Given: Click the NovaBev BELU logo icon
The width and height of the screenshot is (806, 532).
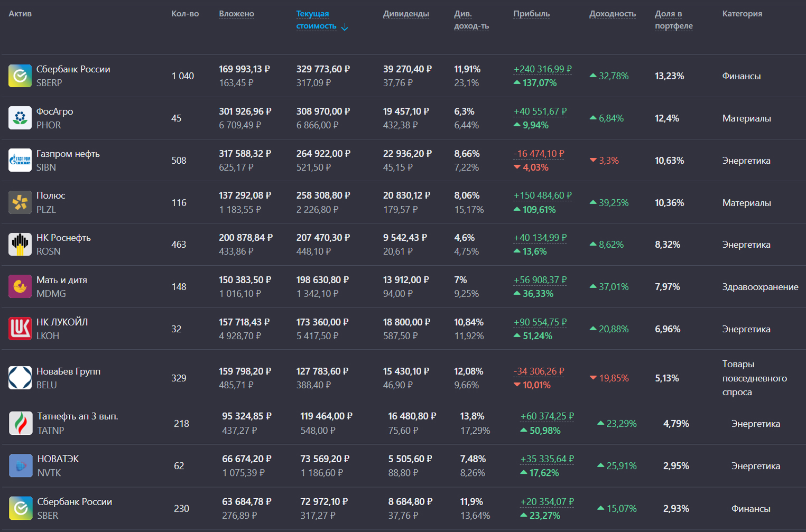Looking at the screenshot, I should point(20,378).
